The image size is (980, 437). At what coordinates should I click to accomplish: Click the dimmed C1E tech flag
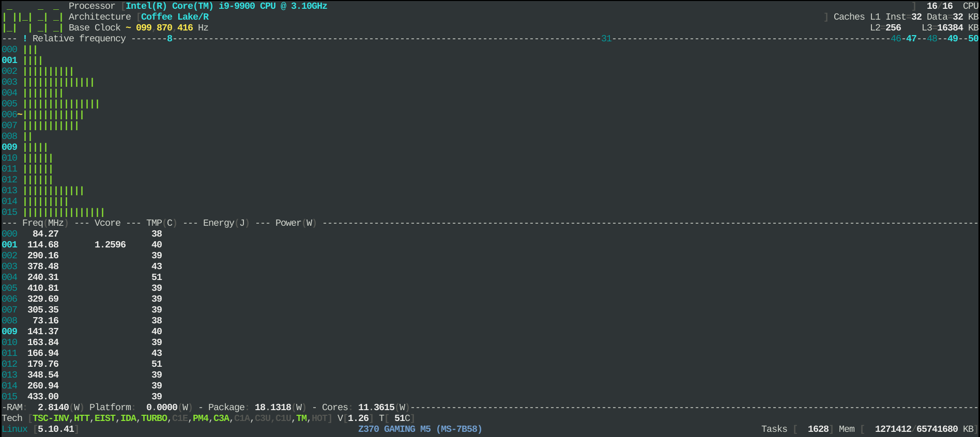coord(180,418)
